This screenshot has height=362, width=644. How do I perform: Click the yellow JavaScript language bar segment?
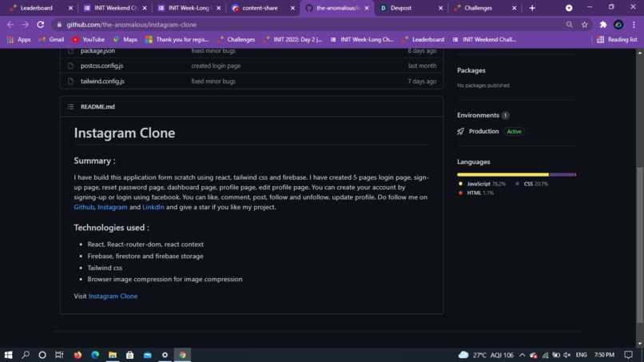pyautogui.click(x=503, y=175)
